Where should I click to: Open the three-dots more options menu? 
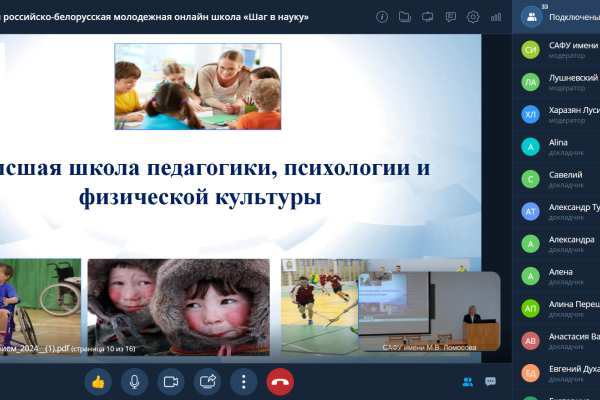coord(244,381)
